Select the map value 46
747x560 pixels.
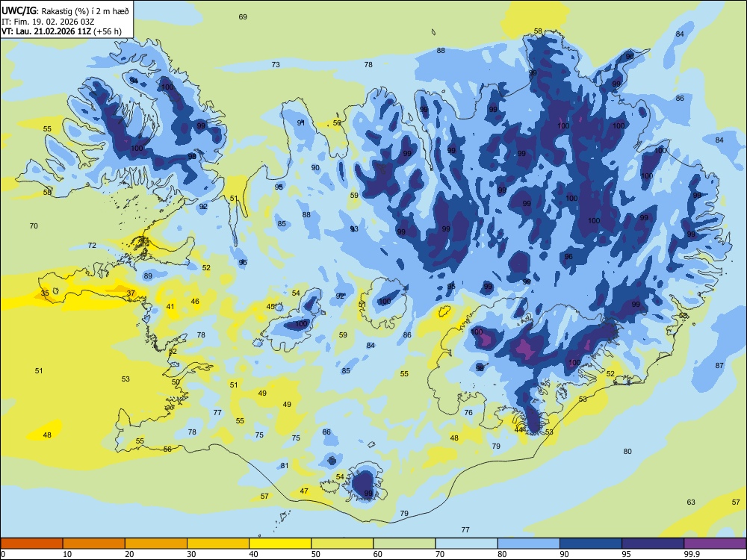click(195, 302)
